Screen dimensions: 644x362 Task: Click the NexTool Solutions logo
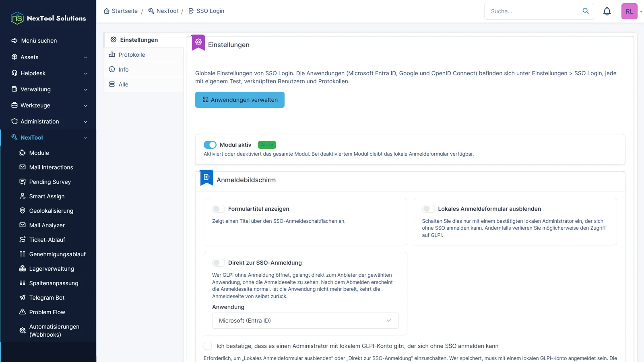[48, 18]
